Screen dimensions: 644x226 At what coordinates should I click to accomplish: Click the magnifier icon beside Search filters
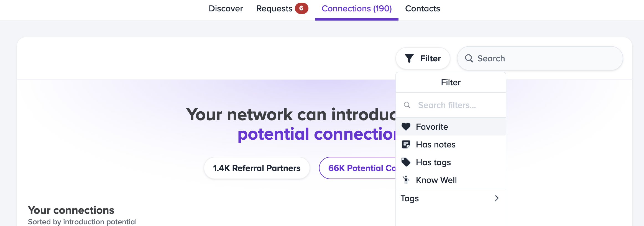click(x=407, y=105)
